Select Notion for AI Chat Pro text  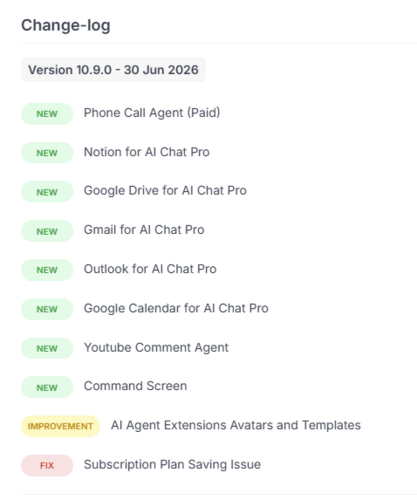coord(147,152)
